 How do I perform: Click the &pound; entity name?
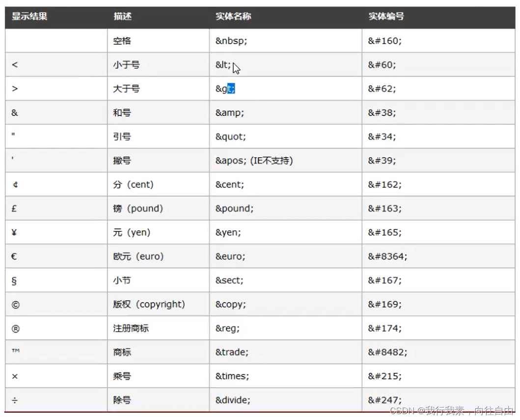pos(234,209)
